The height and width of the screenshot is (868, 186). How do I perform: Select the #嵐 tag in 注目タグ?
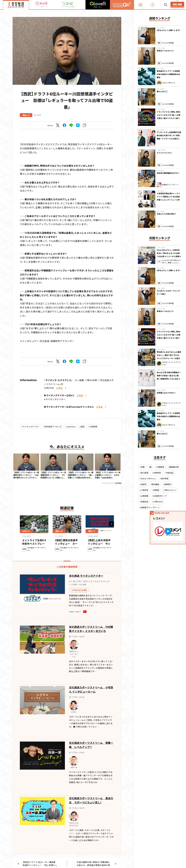point(150,467)
